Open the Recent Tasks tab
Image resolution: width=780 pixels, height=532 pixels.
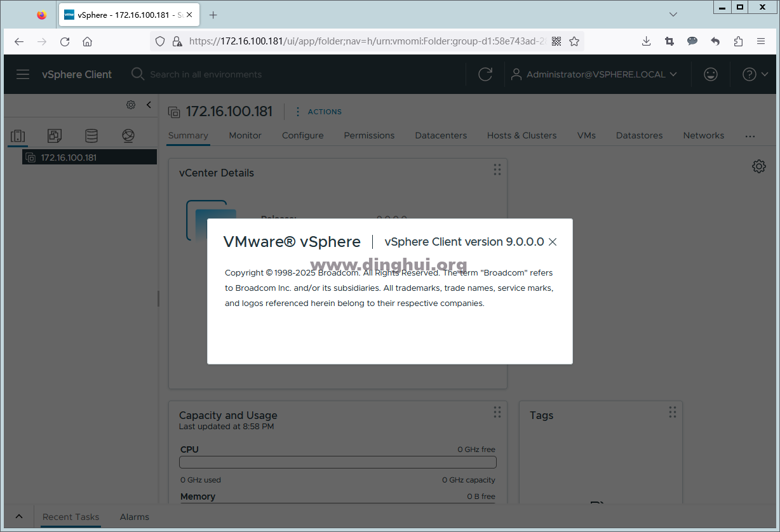71,517
